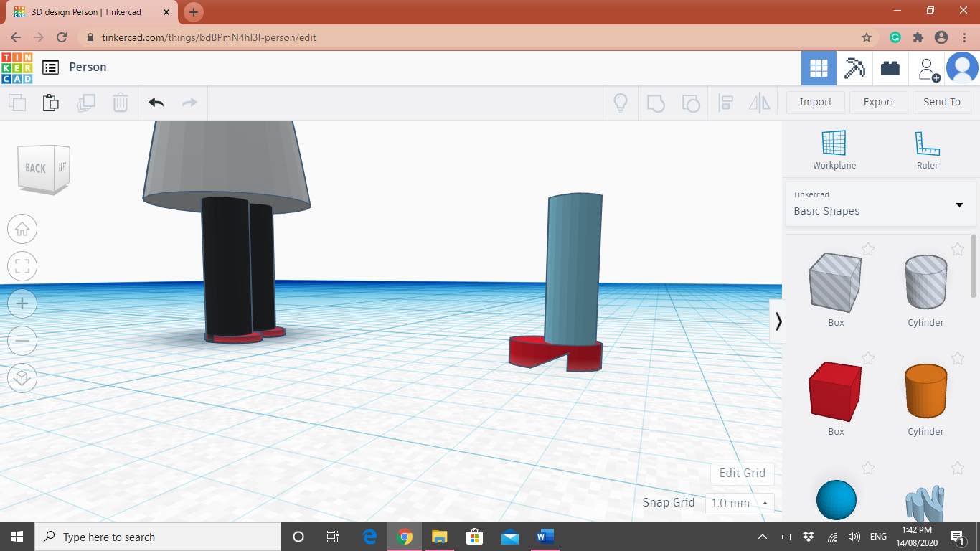The image size is (980, 551).
Task: Select the striped hole Box shape
Action: (835, 283)
